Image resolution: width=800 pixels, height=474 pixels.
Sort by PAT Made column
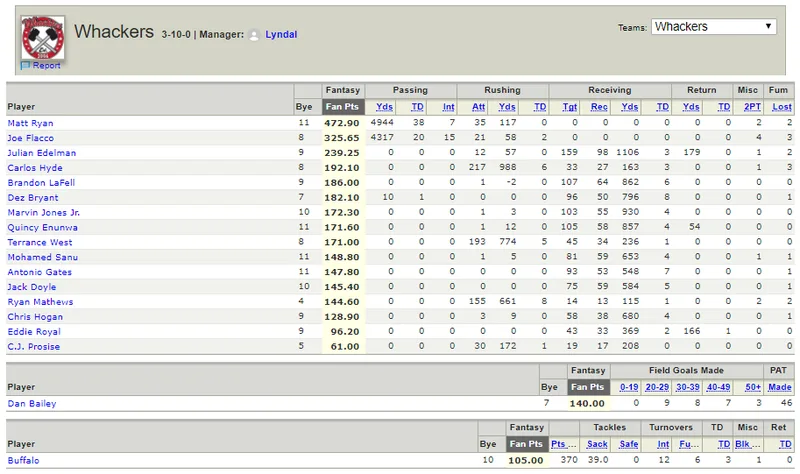[780, 387]
